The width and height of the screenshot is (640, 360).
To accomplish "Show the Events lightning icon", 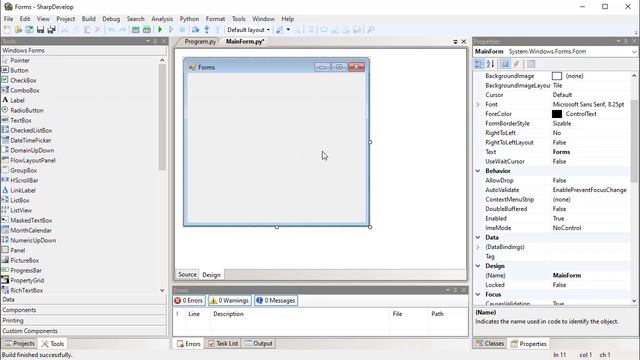I will click(516, 64).
